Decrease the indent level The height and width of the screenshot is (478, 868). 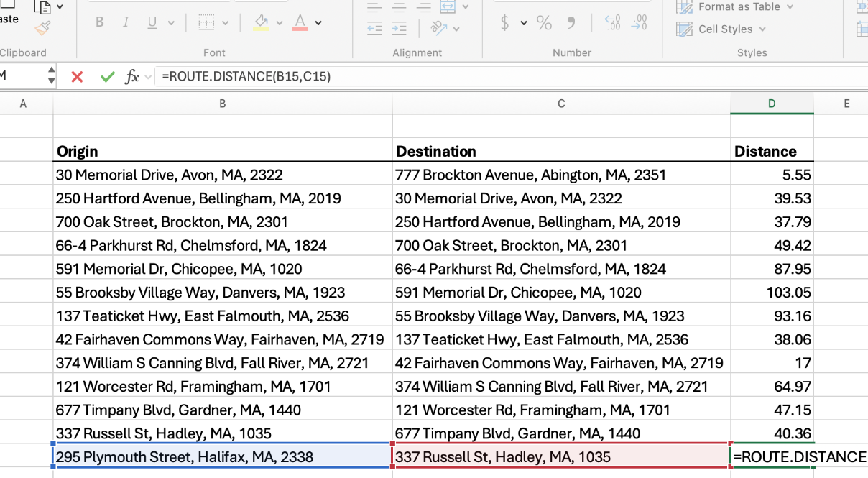(374, 28)
